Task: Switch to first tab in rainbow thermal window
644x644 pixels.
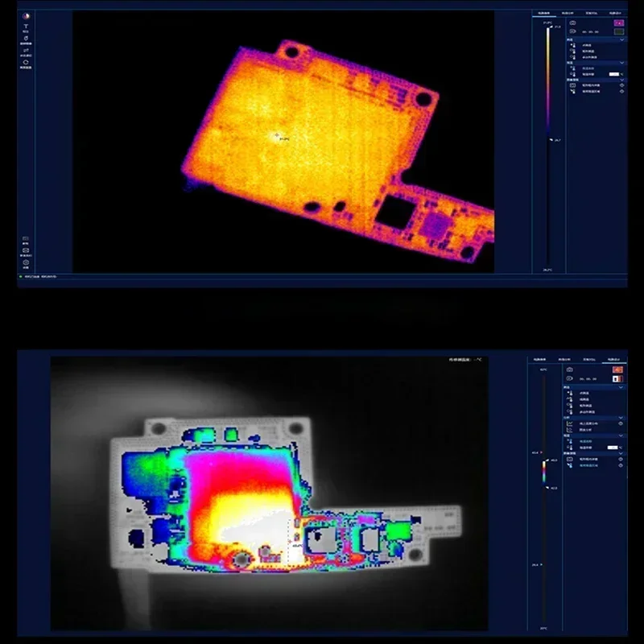Action: (x=539, y=359)
